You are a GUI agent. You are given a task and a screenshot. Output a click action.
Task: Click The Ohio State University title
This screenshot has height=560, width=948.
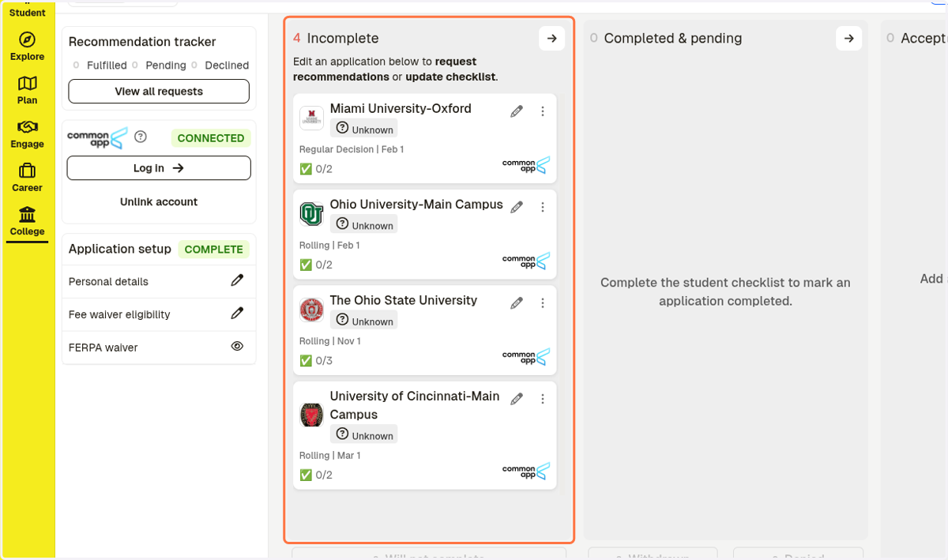click(x=404, y=300)
